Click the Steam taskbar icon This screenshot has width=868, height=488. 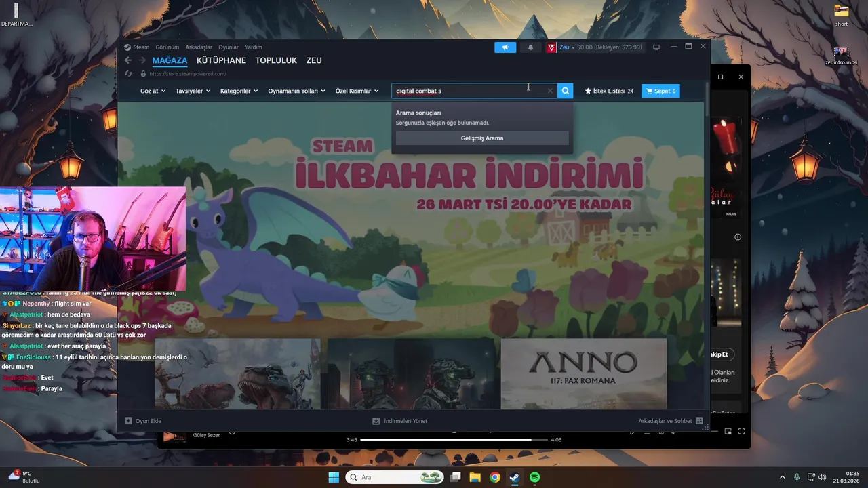515,477
